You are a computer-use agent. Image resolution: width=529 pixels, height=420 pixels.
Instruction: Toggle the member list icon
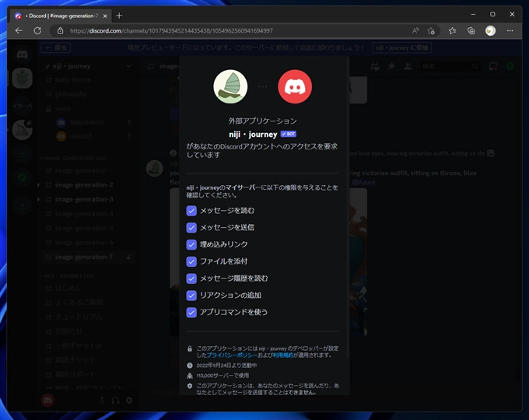(x=408, y=66)
